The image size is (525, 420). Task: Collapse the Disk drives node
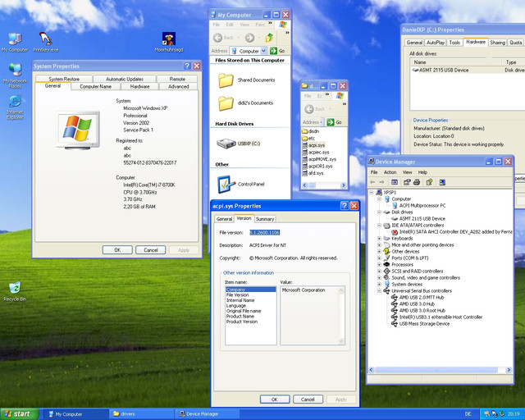click(379, 212)
